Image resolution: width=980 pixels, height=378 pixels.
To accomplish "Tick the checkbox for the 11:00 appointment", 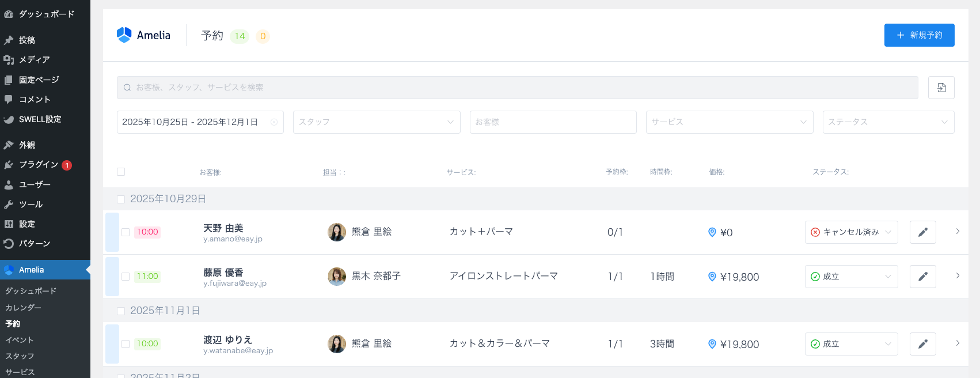I will coord(126,277).
